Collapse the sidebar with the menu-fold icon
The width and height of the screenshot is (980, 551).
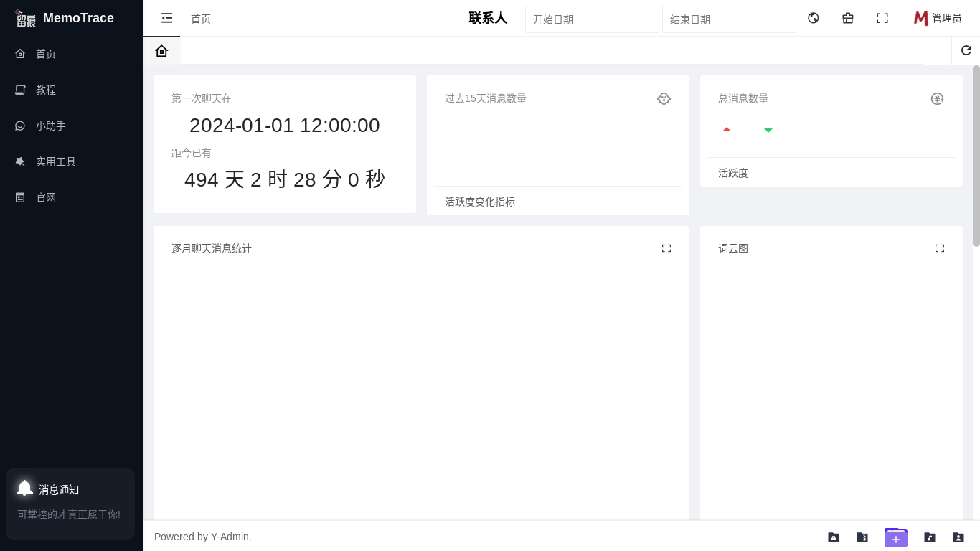[167, 18]
